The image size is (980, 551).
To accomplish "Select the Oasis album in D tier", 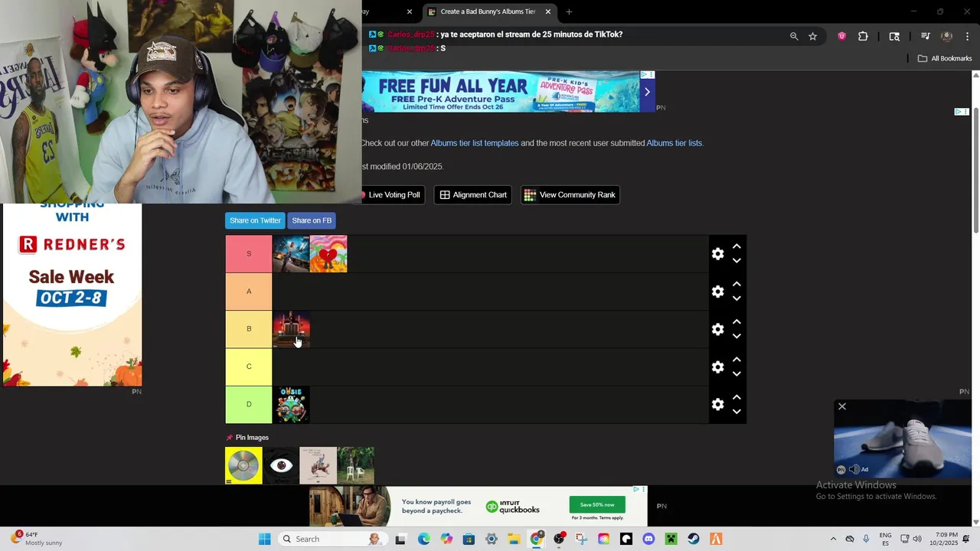I will pyautogui.click(x=291, y=404).
